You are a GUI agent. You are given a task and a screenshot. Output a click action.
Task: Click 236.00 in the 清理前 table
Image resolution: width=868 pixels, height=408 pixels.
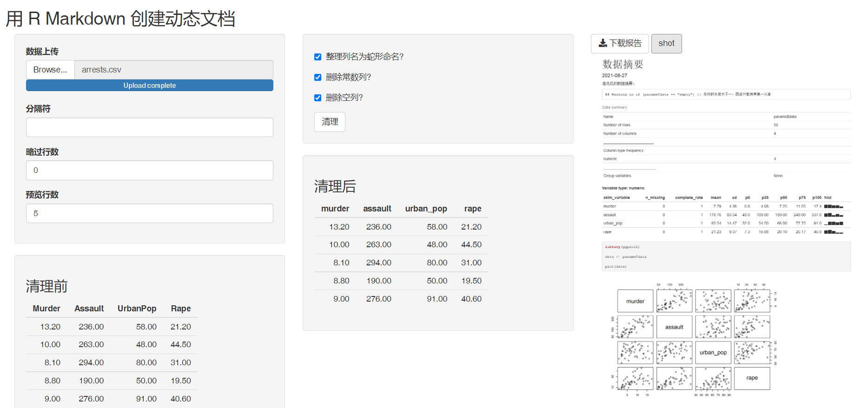tap(91, 327)
